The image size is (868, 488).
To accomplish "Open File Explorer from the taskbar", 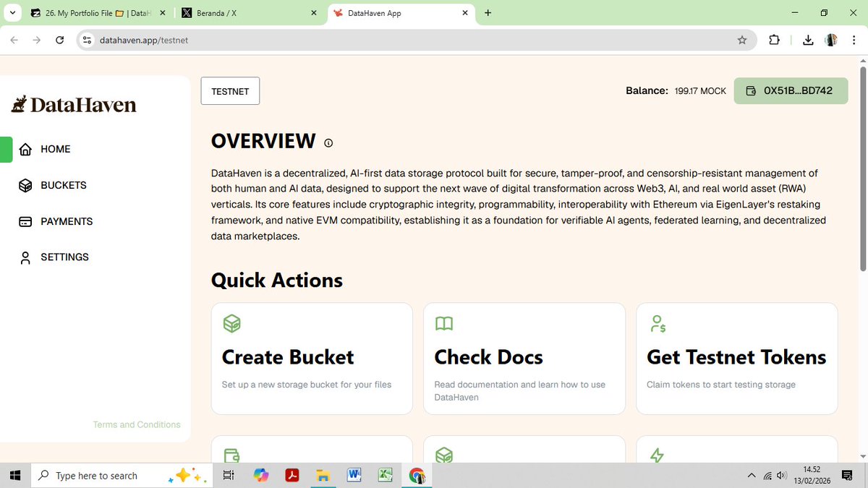I will click(323, 475).
